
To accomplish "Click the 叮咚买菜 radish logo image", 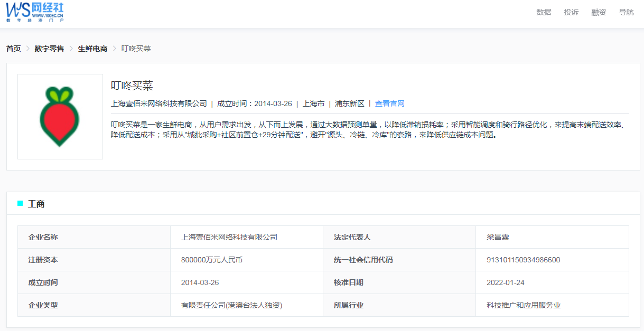I will (x=60, y=117).
